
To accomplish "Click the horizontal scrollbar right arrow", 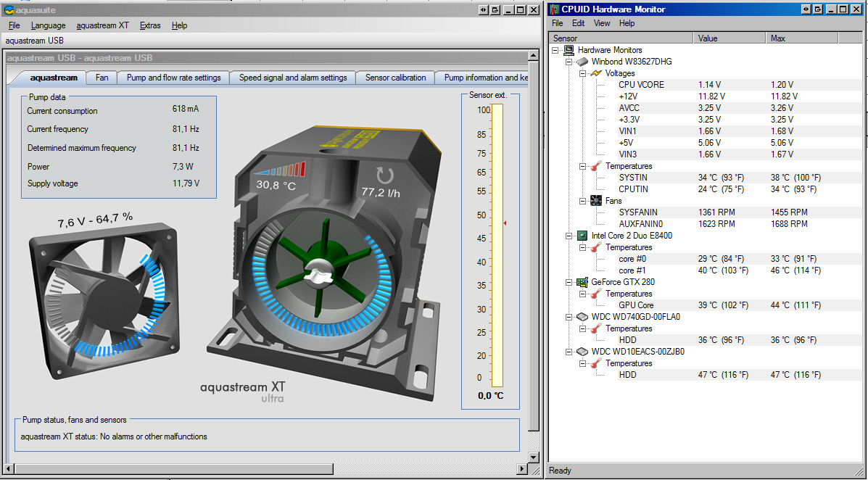I will [x=522, y=469].
